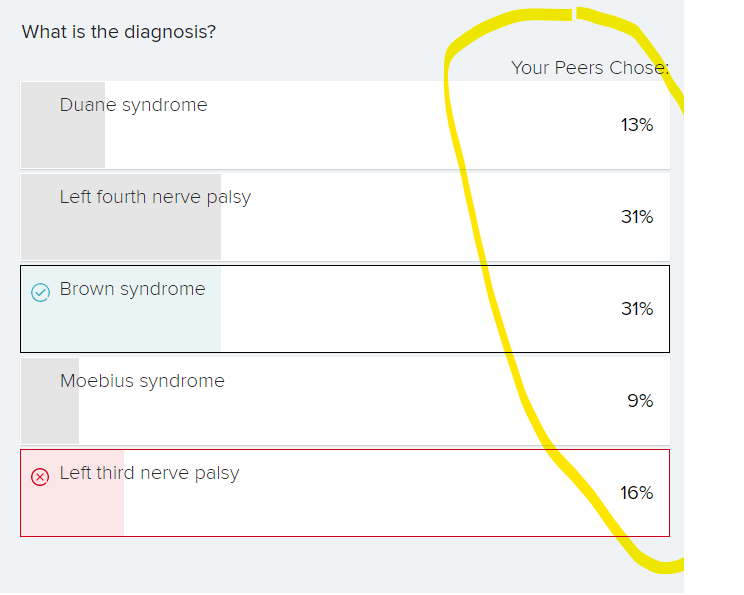Click the 31% value in the Left fourth nerve palsy row
The width and height of the screenshot is (744, 595).
(636, 217)
